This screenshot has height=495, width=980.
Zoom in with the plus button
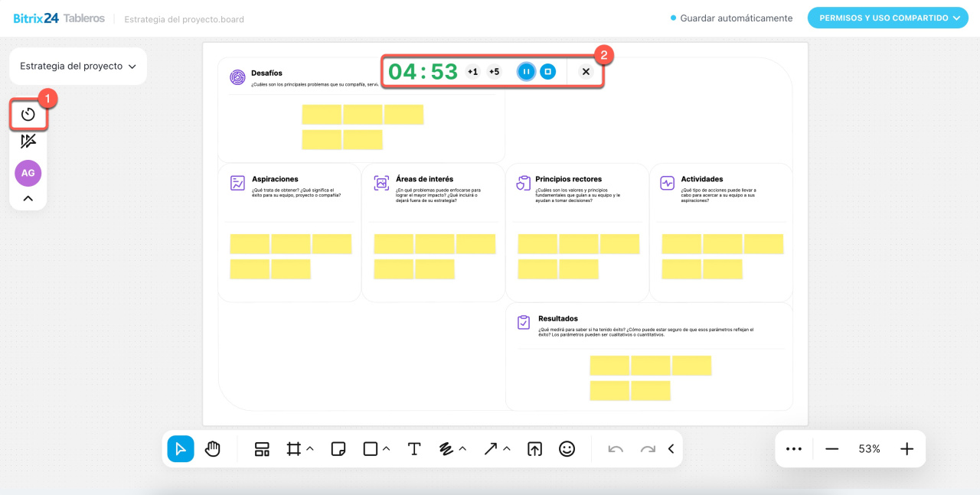pos(906,449)
